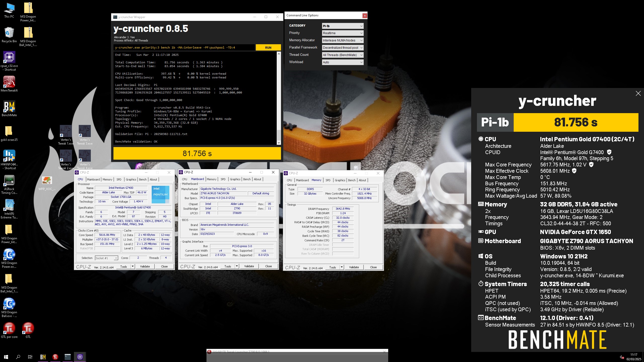Open Workload dropdown set to Auto

click(x=343, y=62)
